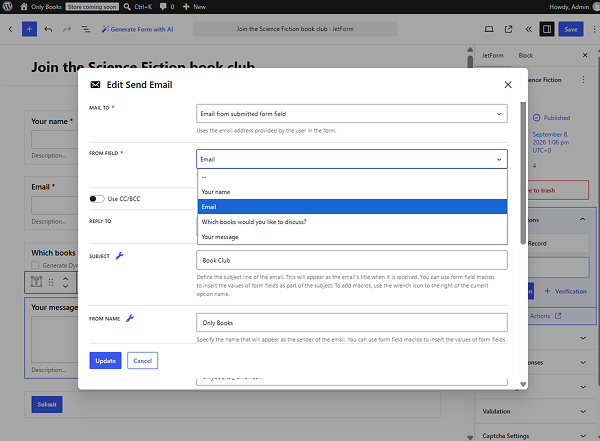Open the New content menu

pos(194,7)
